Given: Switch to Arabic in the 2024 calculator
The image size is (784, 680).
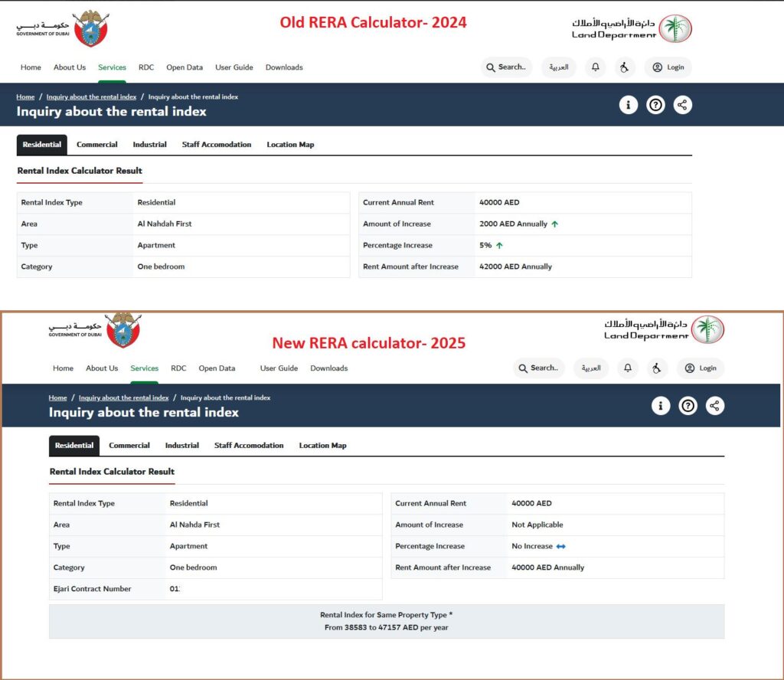Looking at the screenshot, I should click(558, 67).
